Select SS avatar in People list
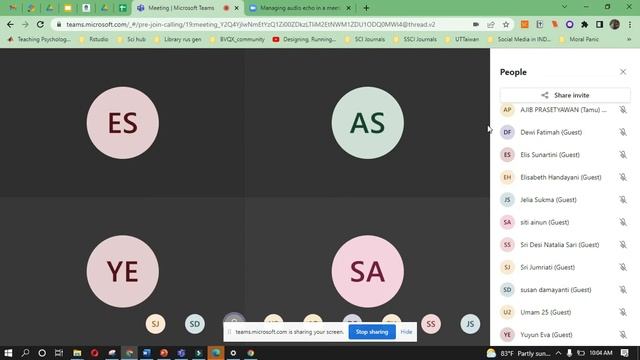The height and width of the screenshot is (360, 640). 507,244
